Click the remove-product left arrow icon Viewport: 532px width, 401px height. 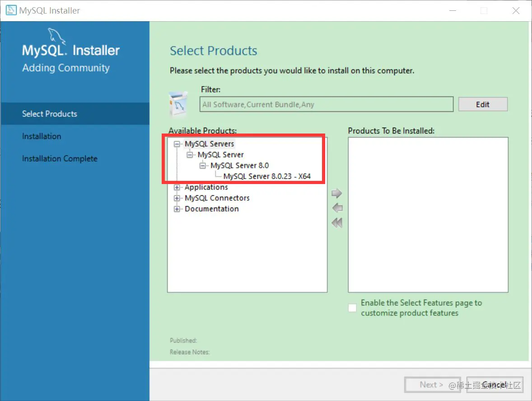click(337, 208)
